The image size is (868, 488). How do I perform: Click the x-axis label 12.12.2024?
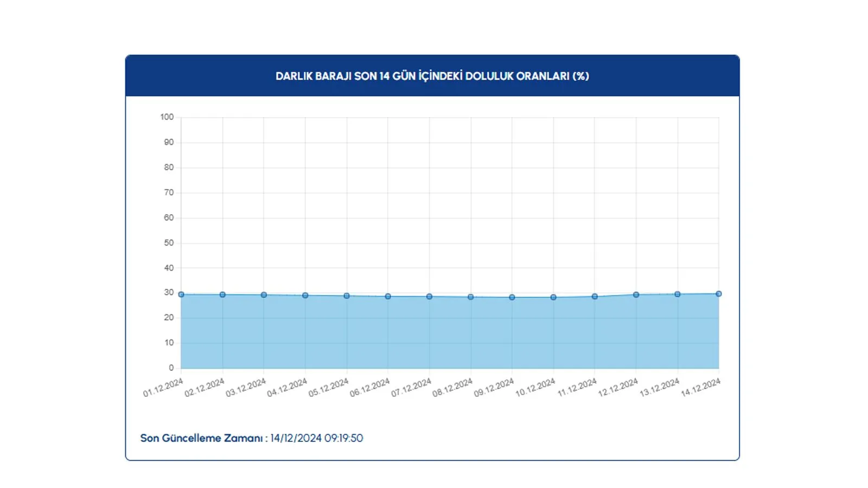[618, 388]
